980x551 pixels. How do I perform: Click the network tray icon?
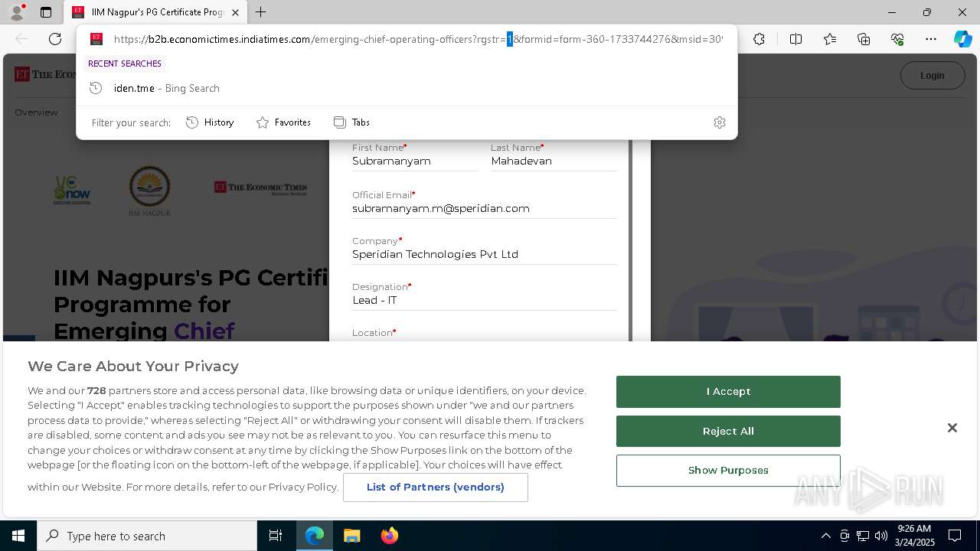pos(863,536)
